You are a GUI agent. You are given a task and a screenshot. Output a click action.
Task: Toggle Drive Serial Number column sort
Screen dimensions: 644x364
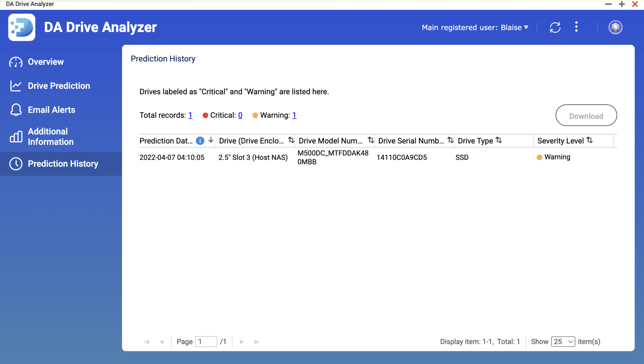pyautogui.click(x=451, y=140)
